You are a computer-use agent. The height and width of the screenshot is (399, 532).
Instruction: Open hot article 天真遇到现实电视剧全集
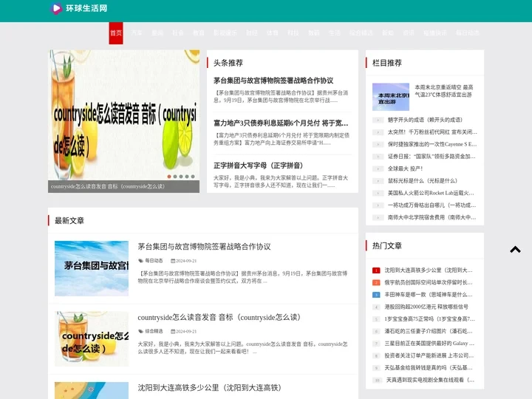click(430, 380)
